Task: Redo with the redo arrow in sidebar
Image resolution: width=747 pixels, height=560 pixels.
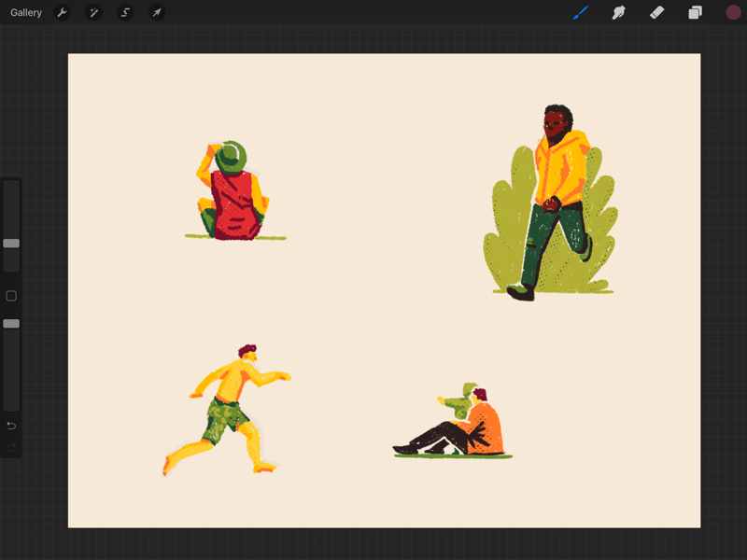Action: pos(11,447)
